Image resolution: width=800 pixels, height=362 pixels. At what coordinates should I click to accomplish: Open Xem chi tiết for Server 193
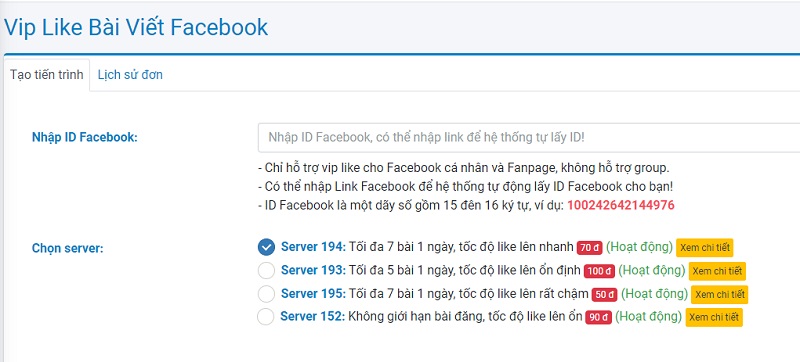pos(717,271)
